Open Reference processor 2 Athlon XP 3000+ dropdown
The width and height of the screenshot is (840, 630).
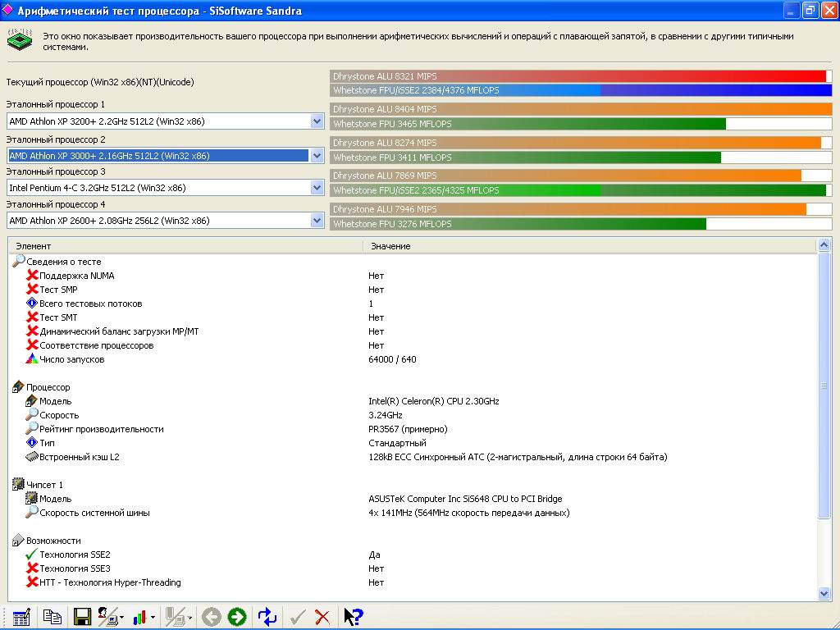tap(317, 156)
